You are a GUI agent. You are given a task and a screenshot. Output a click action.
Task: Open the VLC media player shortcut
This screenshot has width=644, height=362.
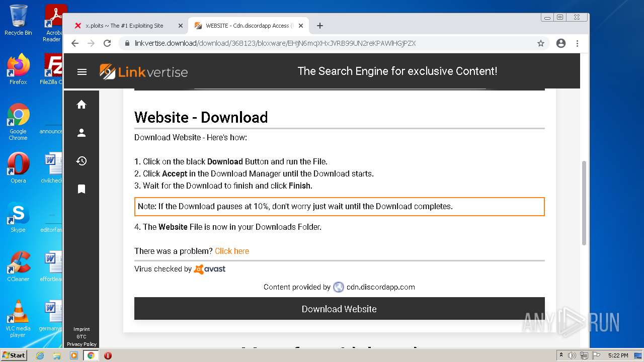(x=18, y=319)
